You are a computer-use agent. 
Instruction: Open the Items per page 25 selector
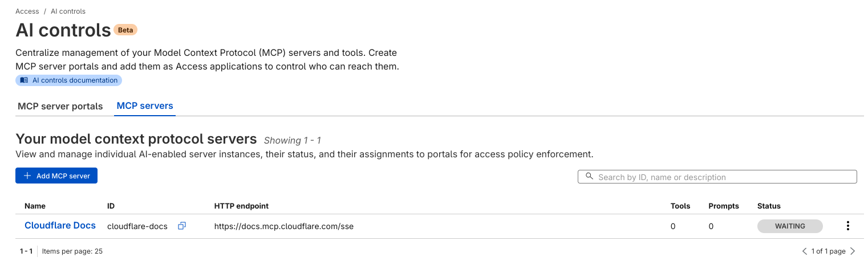[72, 251]
